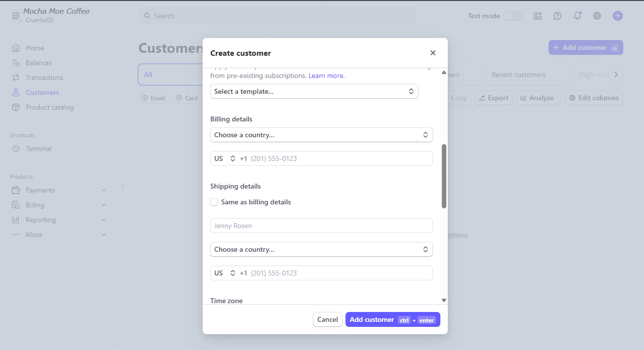The image size is (644, 350).
Task: Click the shipping name input field
Action: [321, 226]
